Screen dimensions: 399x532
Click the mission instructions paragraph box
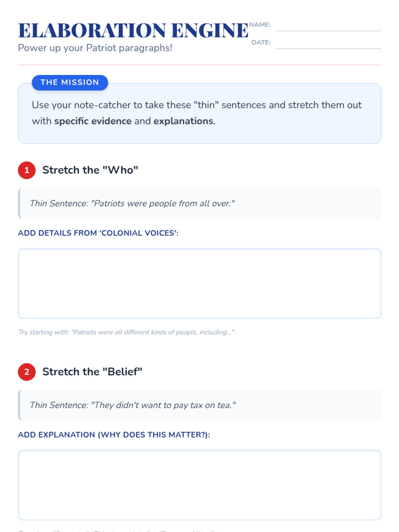[199, 113]
